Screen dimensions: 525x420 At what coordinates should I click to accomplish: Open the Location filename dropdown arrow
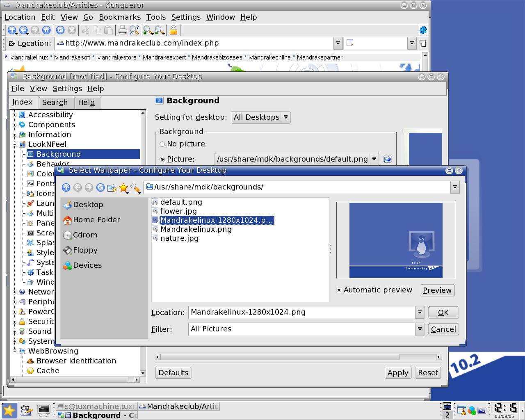tap(420, 313)
